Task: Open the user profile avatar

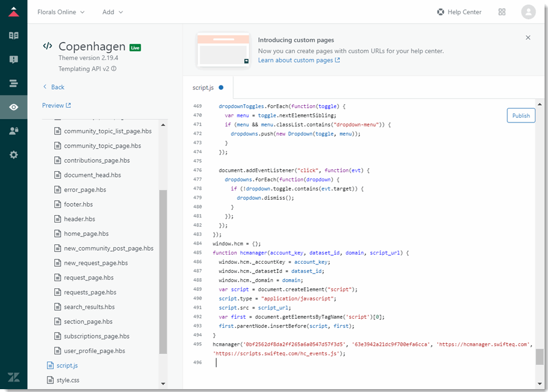Action: tap(528, 12)
